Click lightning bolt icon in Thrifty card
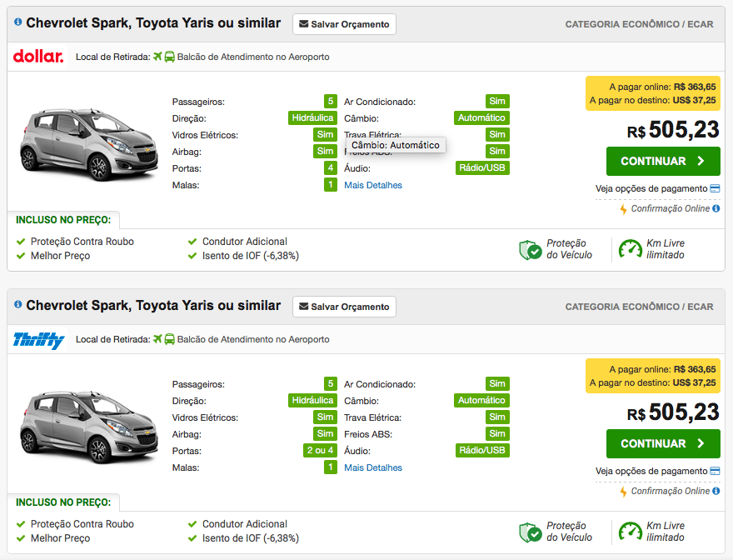The height and width of the screenshot is (560, 733). (623, 492)
